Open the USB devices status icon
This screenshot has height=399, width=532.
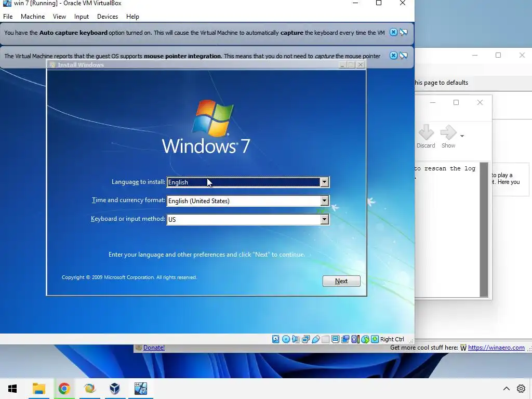click(x=315, y=339)
